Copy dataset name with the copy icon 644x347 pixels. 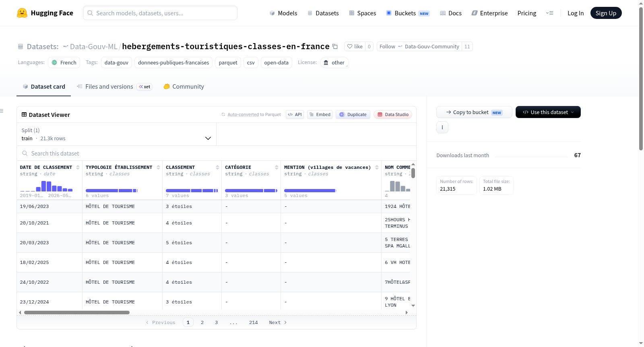coord(335,46)
